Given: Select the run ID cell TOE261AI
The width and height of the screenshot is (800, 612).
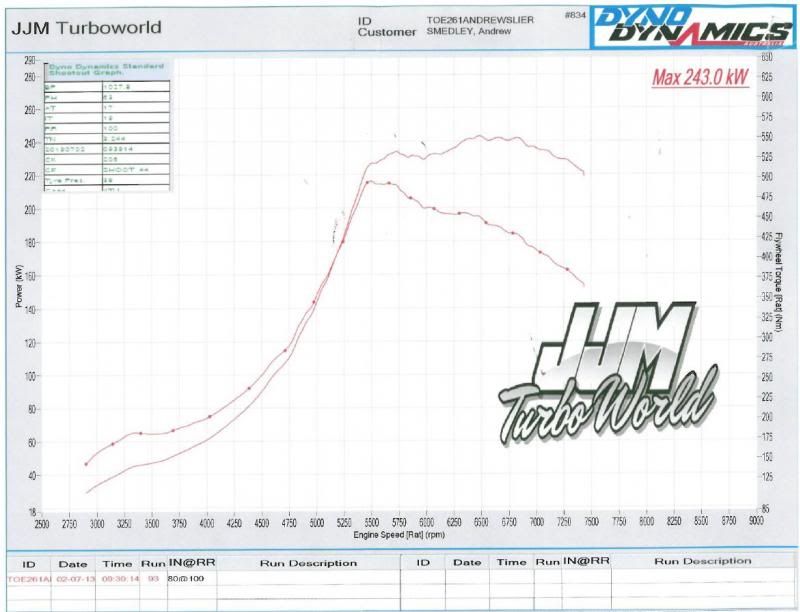Looking at the screenshot, I should [x=29, y=579].
